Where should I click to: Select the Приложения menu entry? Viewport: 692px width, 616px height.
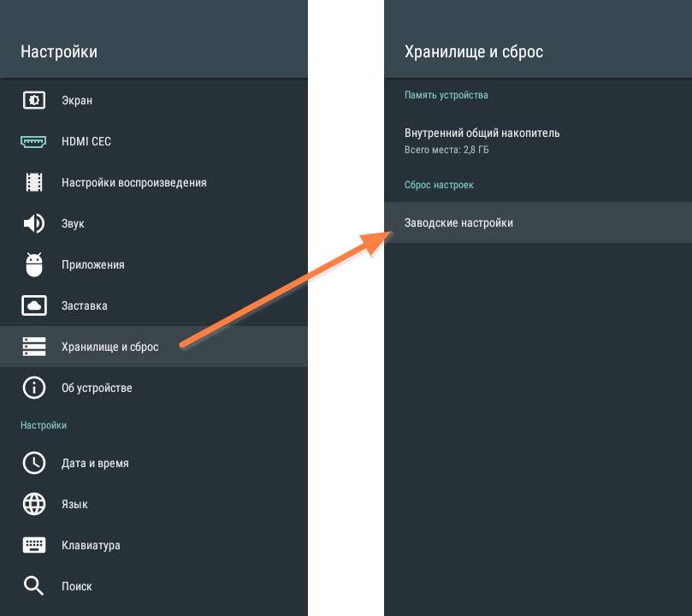click(154, 264)
